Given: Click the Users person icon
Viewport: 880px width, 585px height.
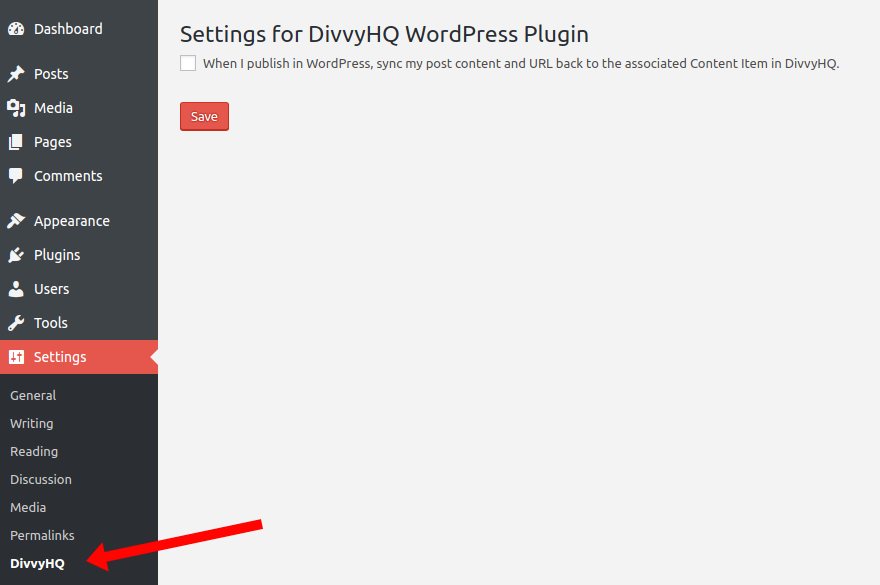Looking at the screenshot, I should [x=16, y=289].
